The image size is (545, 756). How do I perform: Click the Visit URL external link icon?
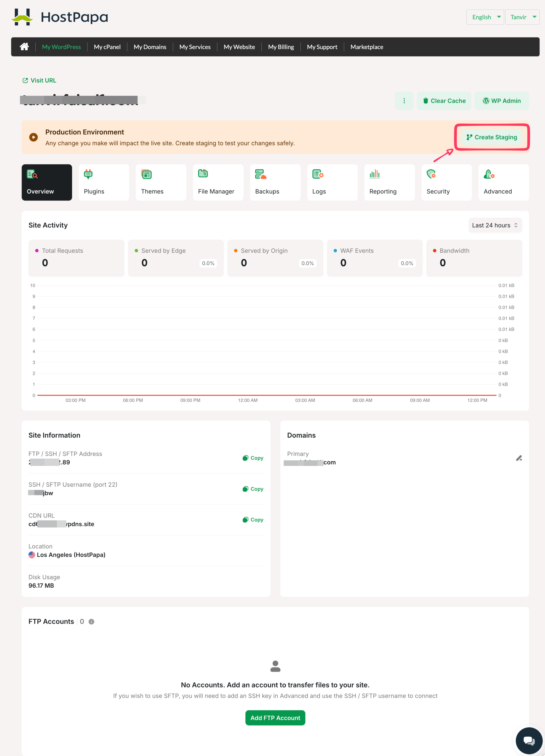pyautogui.click(x=25, y=80)
